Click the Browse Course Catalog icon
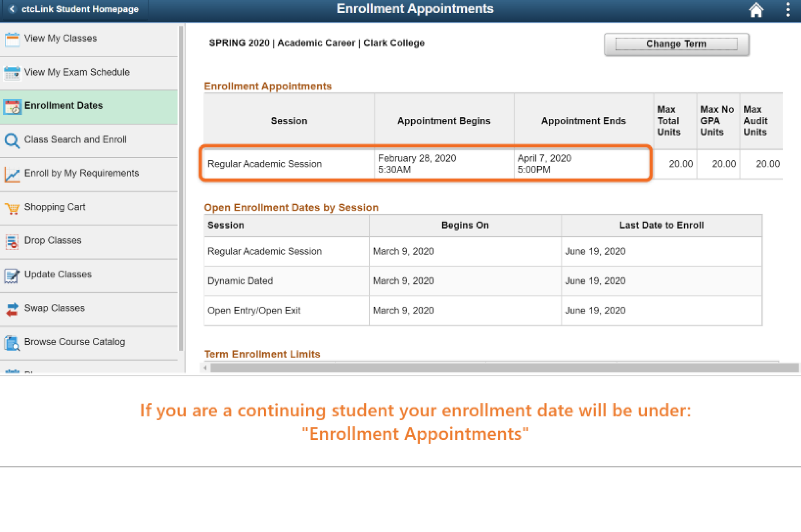Screen dimensions: 801x532 12,343
